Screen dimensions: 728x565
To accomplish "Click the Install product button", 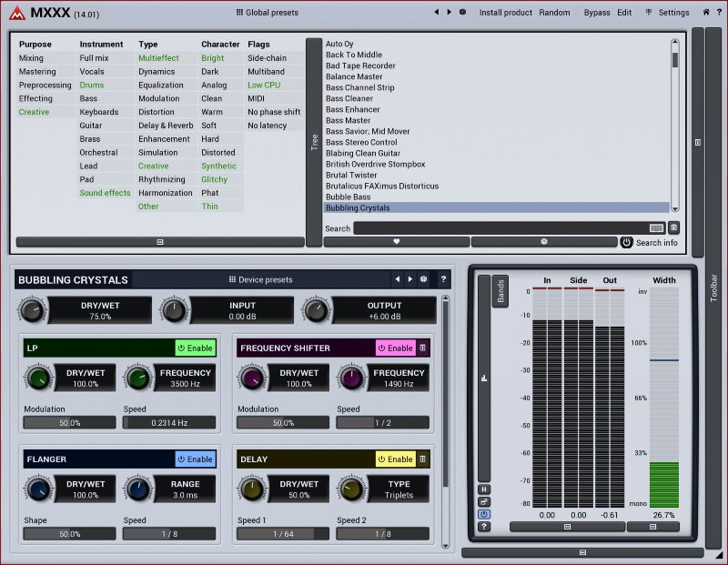I will coord(506,13).
